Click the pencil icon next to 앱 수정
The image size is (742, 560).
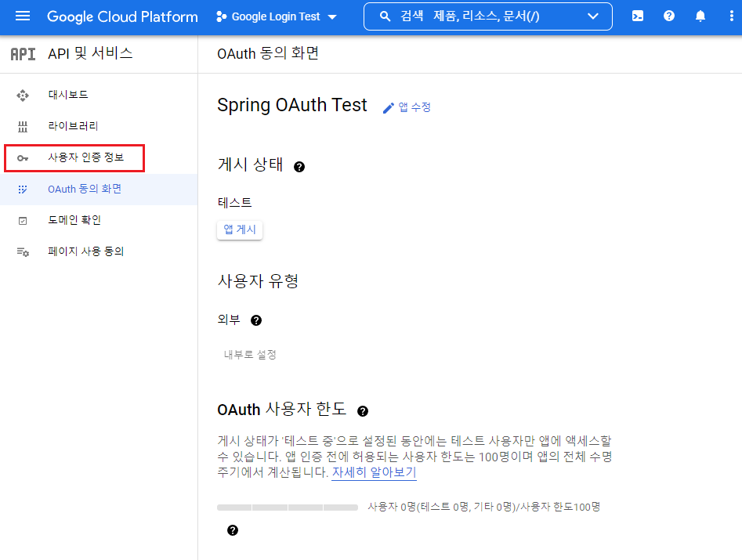388,108
